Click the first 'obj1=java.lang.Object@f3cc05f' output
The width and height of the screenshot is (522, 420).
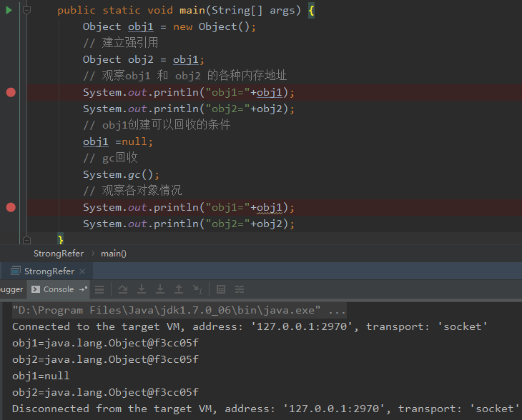tap(105, 343)
